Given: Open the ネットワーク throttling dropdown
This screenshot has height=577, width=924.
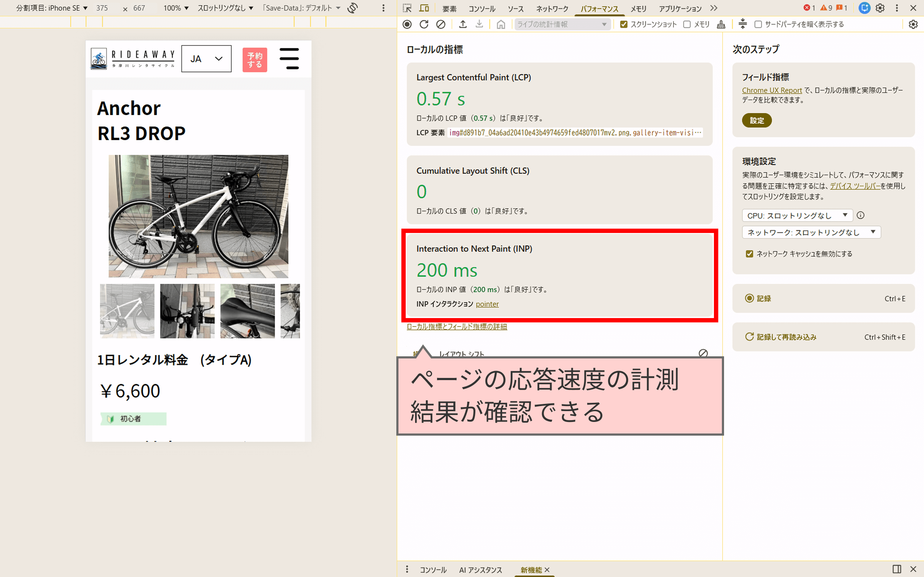Looking at the screenshot, I should [x=811, y=232].
